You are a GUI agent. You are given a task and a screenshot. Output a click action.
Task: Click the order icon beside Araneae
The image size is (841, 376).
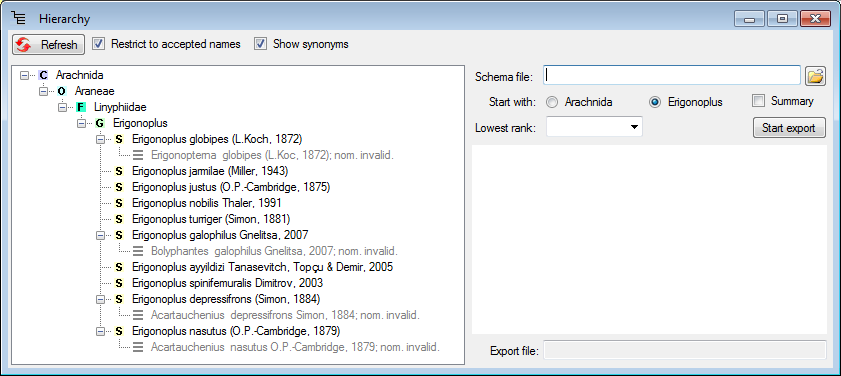(x=61, y=91)
